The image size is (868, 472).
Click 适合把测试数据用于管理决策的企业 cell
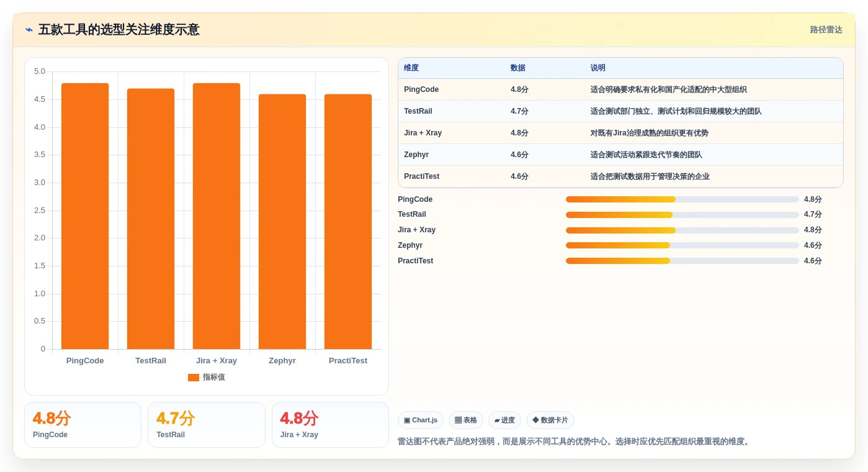[650, 176]
